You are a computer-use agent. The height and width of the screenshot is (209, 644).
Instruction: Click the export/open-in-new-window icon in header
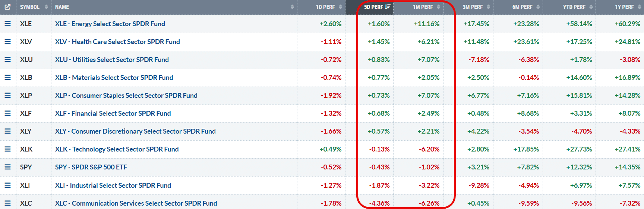[x=7, y=7]
